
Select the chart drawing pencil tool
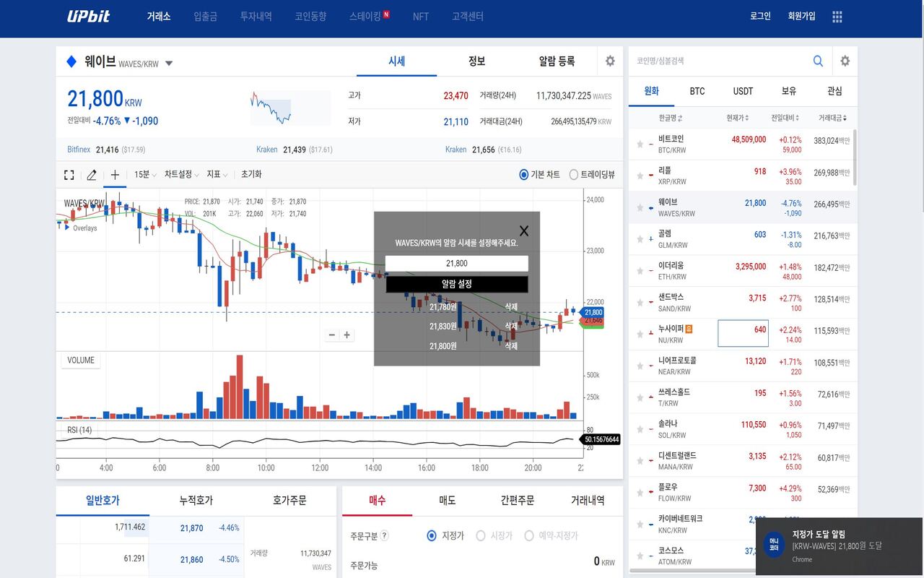click(92, 175)
